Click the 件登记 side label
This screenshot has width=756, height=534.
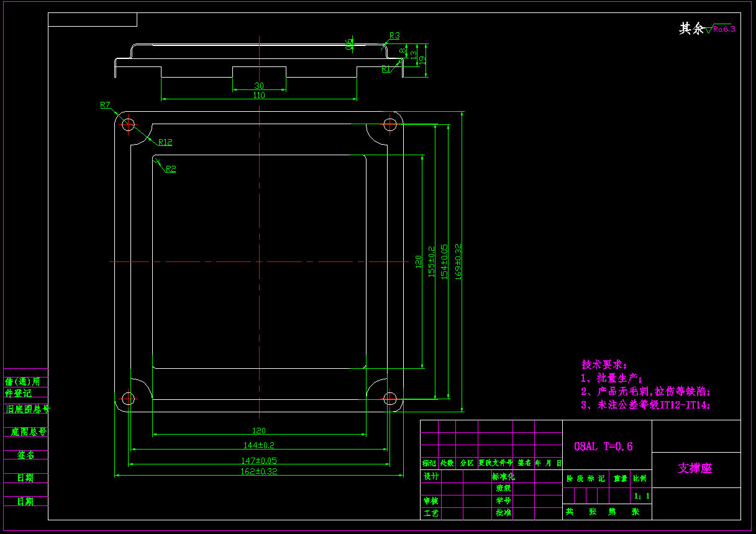pyautogui.click(x=18, y=393)
